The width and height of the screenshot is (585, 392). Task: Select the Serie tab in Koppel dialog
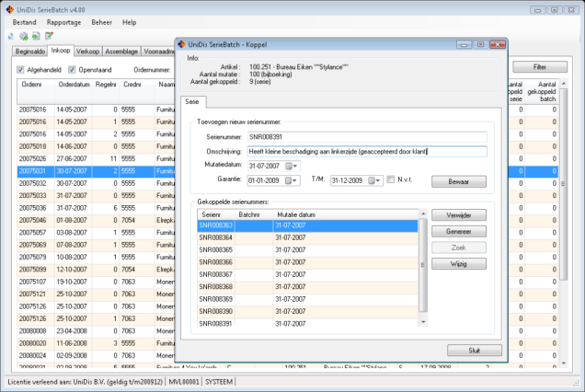tap(192, 101)
